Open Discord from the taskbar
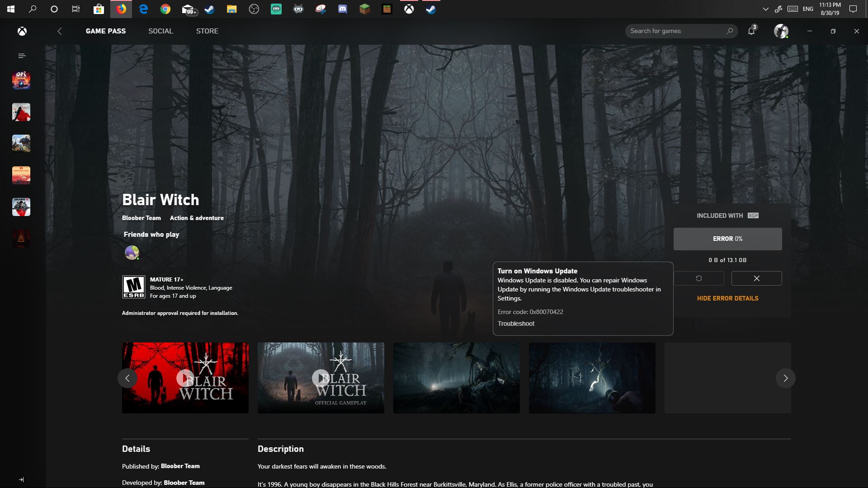This screenshot has width=868, height=488. point(343,9)
